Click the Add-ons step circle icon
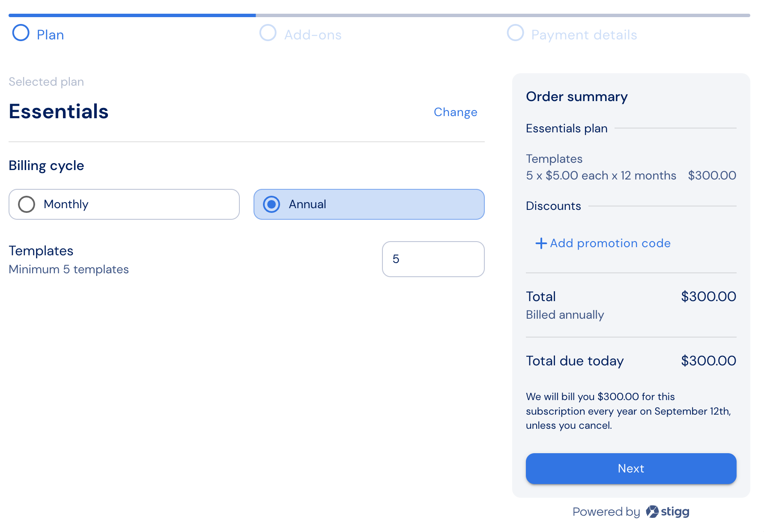Viewport: 764px width, 532px height. [x=268, y=33]
